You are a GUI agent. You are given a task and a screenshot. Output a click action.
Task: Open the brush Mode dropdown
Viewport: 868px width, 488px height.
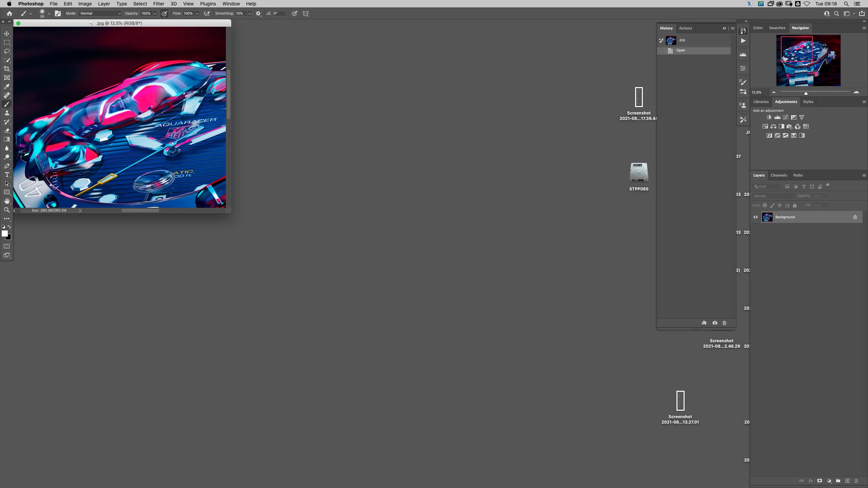tap(100, 14)
